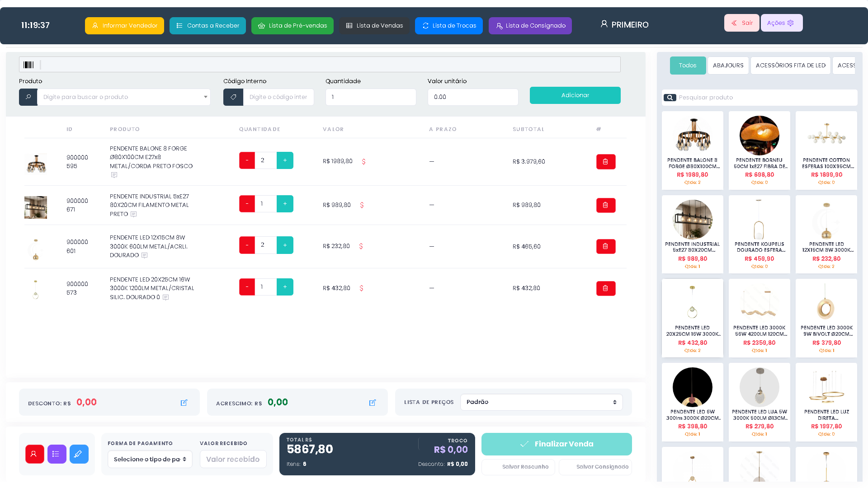This screenshot has width=868, height=488.
Task: Open Lista de Consignado
Action: point(530,26)
